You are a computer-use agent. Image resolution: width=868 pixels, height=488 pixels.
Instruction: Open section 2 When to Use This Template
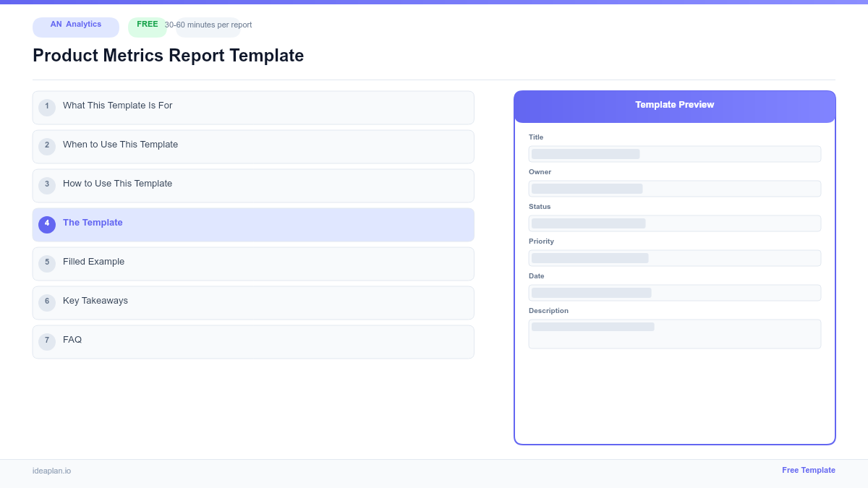coord(253,147)
